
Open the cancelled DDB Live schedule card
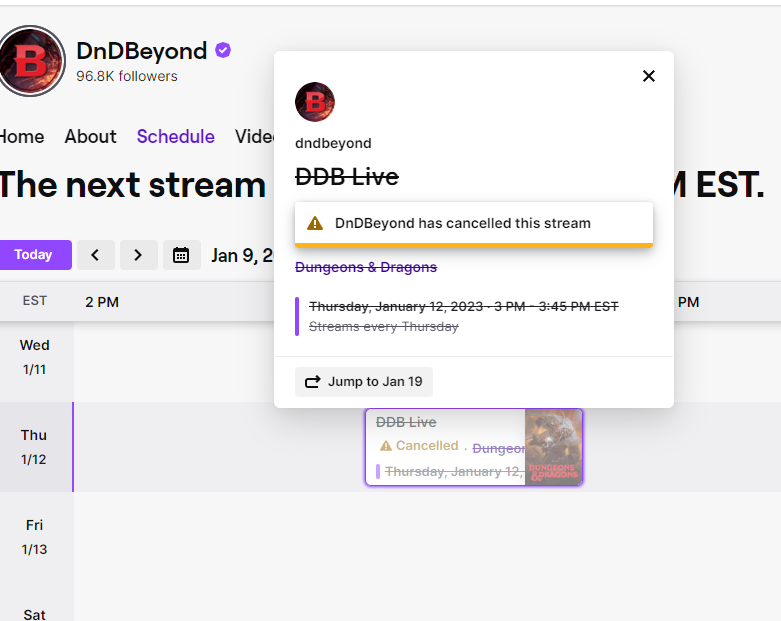pyautogui.click(x=474, y=447)
